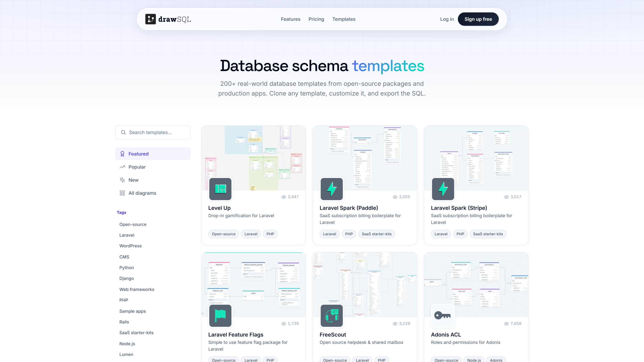This screenshot has height=362, width=644.
Task: Filter by the Lumen tag in sidebar
Action: pos(126,354)
